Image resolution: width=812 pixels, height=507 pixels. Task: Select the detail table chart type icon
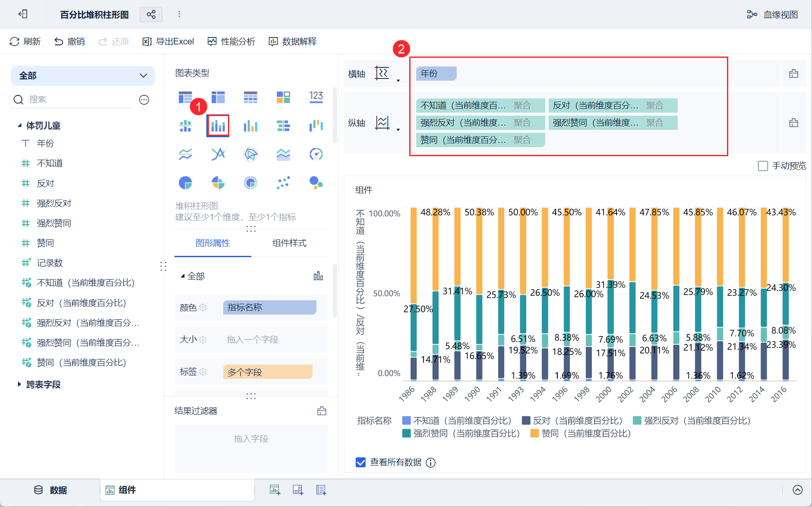pyautogui.click(x=250, y=97)
